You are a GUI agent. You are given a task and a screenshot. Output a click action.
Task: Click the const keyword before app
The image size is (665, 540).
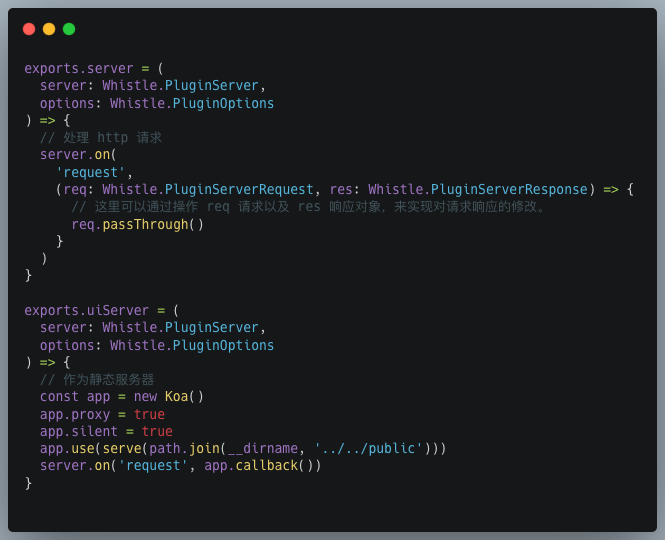tap(59, 397)
